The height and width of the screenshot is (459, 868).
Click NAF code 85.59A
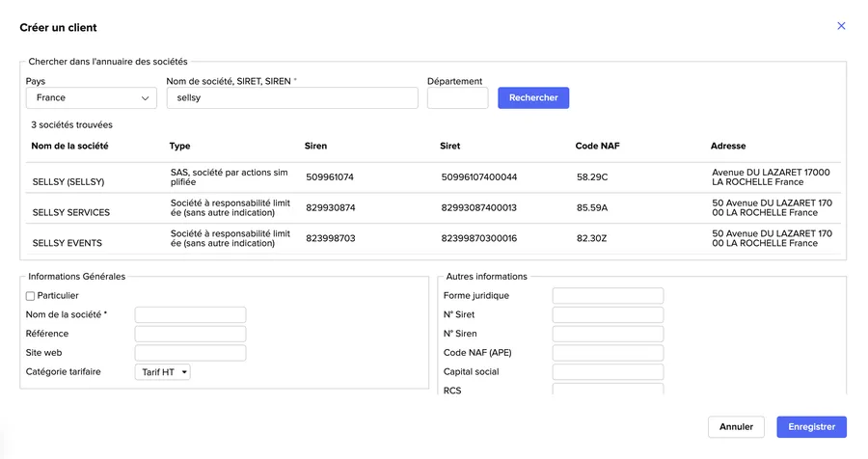pyautogui.click(x=592, y=207)
